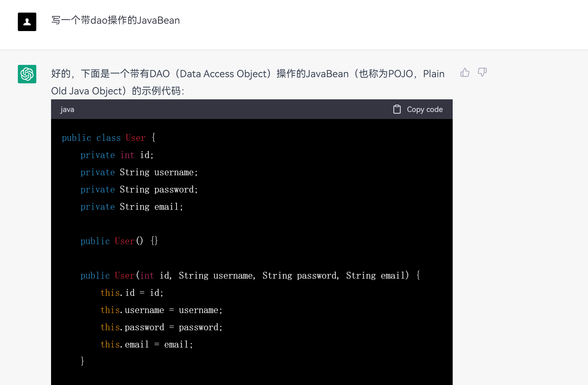The width and height of the screenshot is (588, 385).
Task: Click the thumbs up icon to like the response
Action: click(x=465, y=73)
